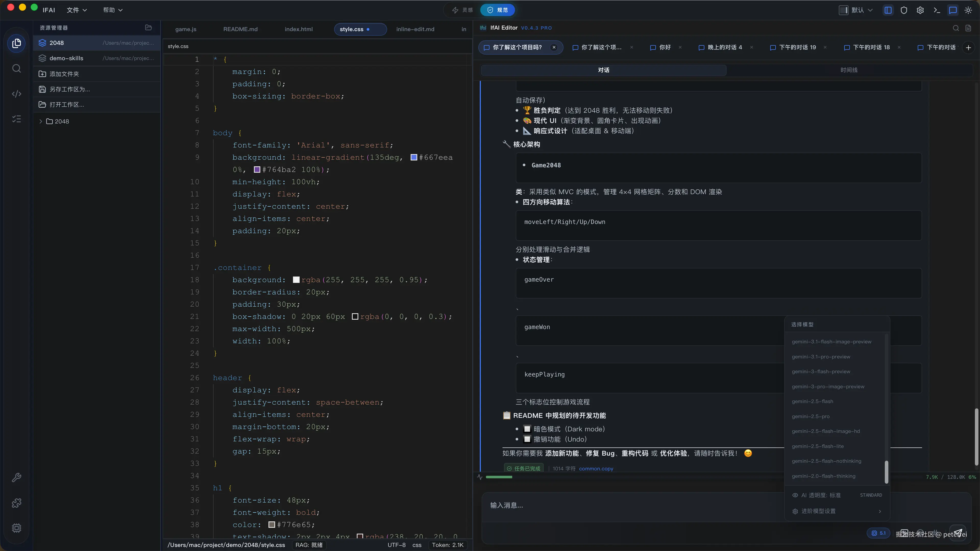Open the task checklist sidebar icon
This screenshot has width=980, height=551.
(x=16, y=119)
